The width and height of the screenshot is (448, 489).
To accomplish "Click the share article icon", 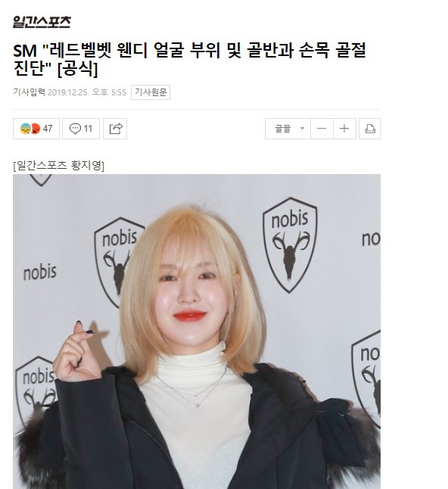I will coord(115,129).
